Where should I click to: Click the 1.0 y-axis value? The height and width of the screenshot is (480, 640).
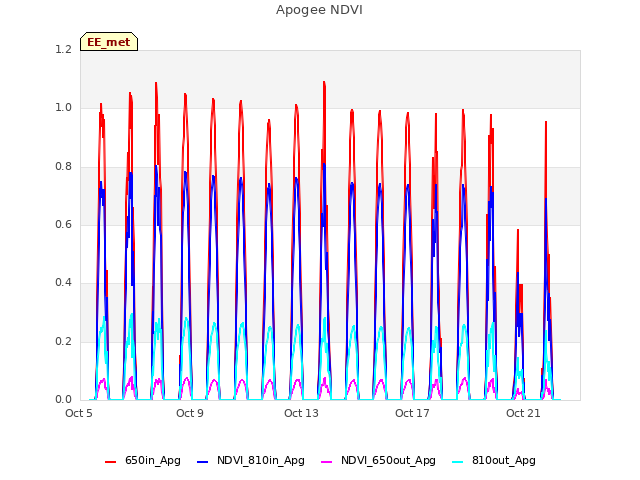pyautogui.click(x=63, y=108)
